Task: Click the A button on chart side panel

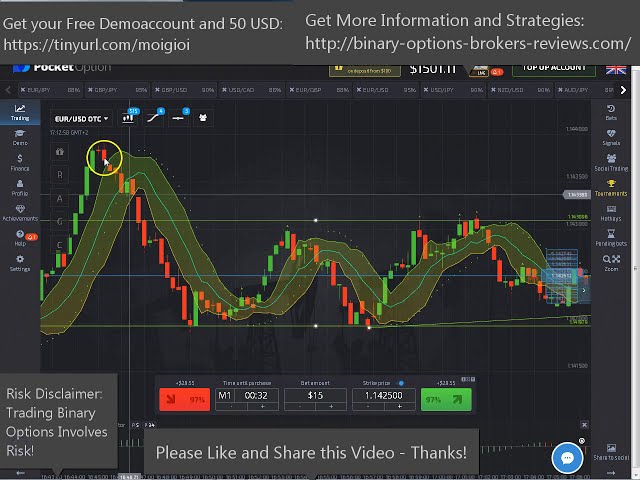Action: pos(60,198)
